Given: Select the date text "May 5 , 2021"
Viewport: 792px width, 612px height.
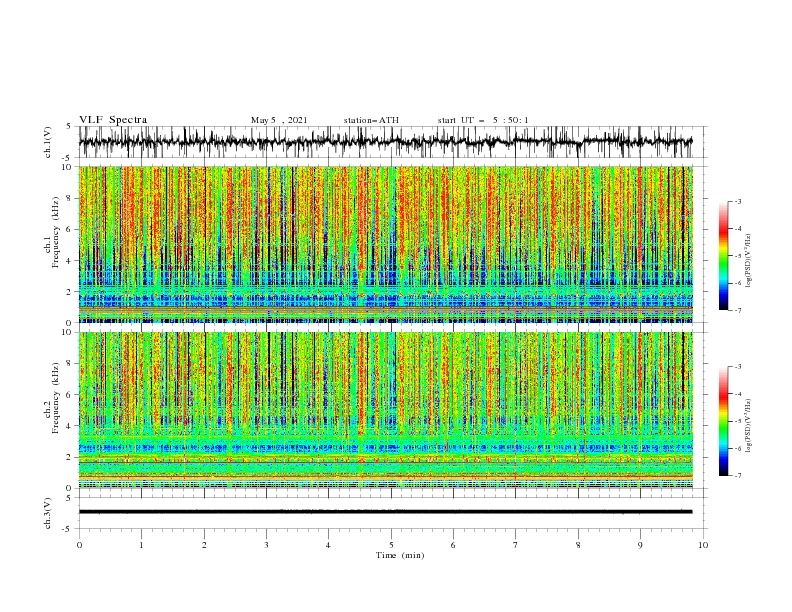Looking at the screenshot, I should point(279,120).
